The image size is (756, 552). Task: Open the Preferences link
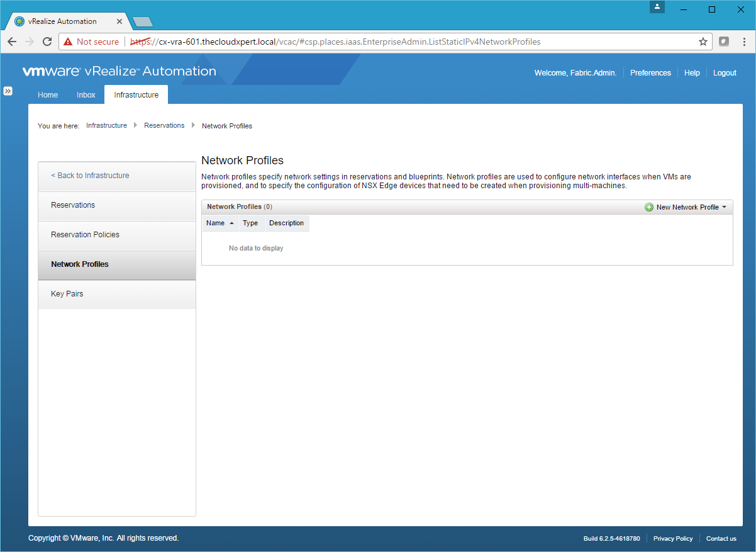tap(650, 73)
